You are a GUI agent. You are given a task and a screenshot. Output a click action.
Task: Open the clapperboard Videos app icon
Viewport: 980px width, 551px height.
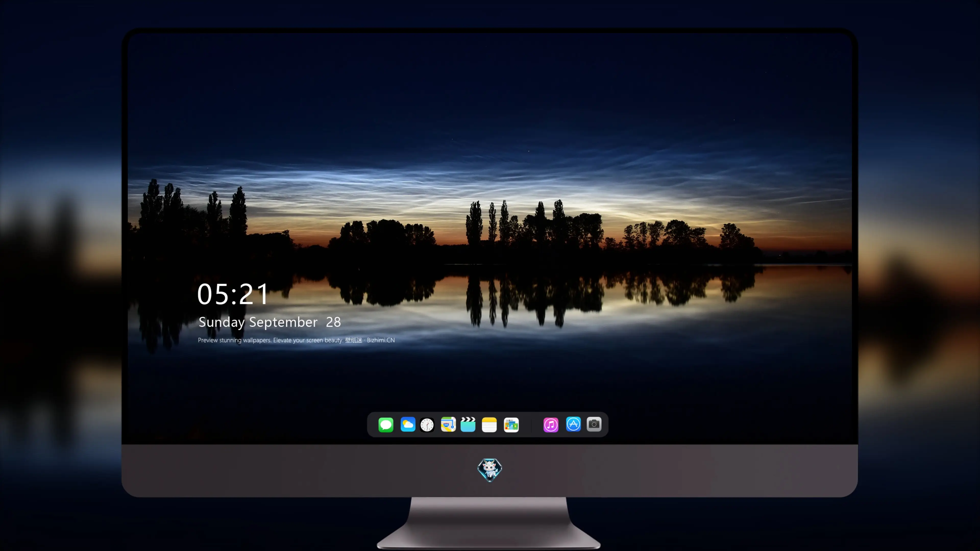(468, 424)
